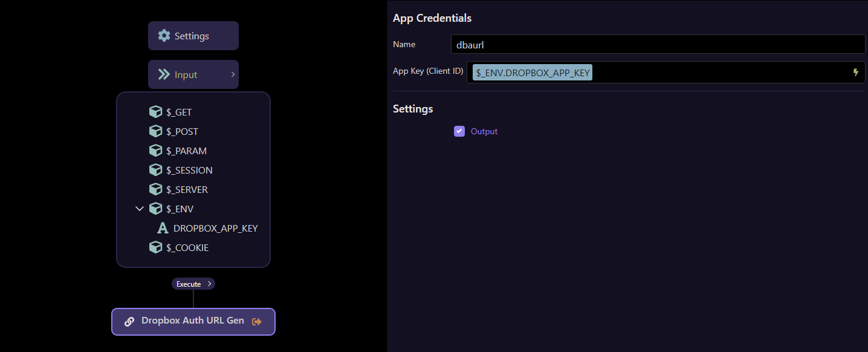Collapse the $_ENV tree node
868x352 pixels.
140,209
